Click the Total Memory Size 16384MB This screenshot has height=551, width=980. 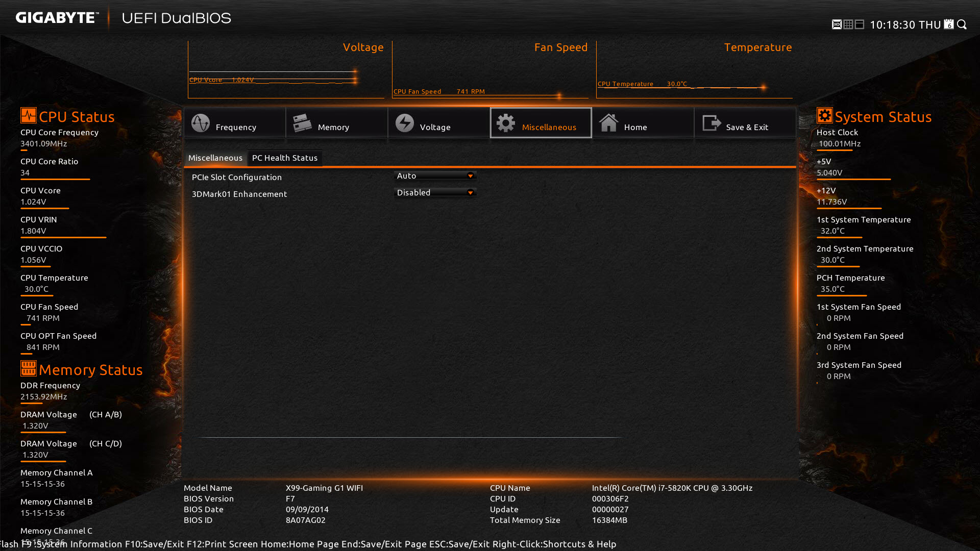point(609,520)
